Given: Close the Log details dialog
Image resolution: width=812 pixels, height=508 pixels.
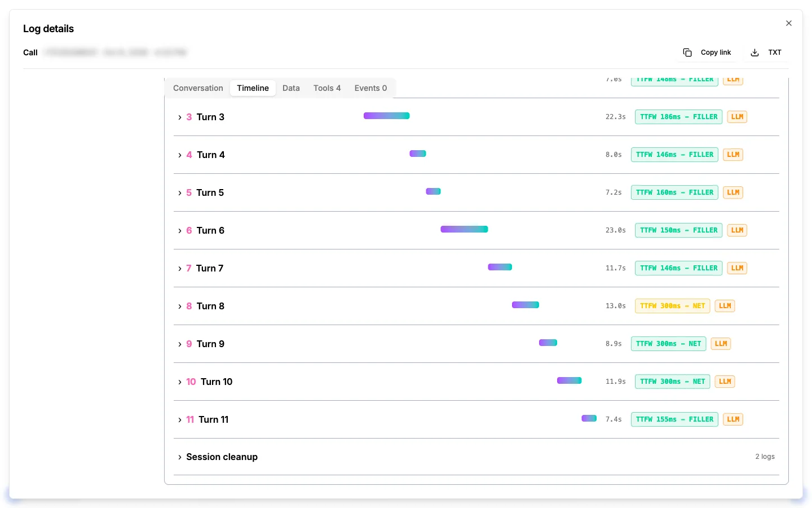Looking at the screenshot, I should click(789, 23).
